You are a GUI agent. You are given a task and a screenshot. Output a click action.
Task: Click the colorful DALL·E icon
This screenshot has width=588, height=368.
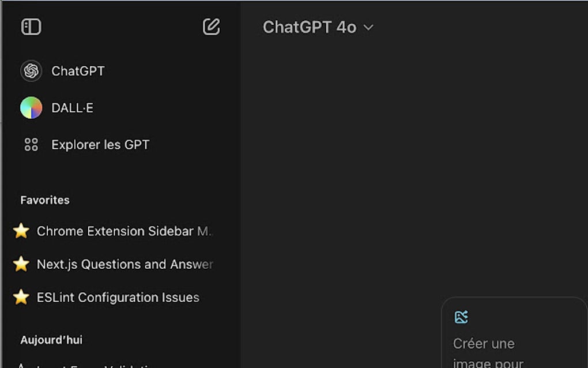point(31,108)
